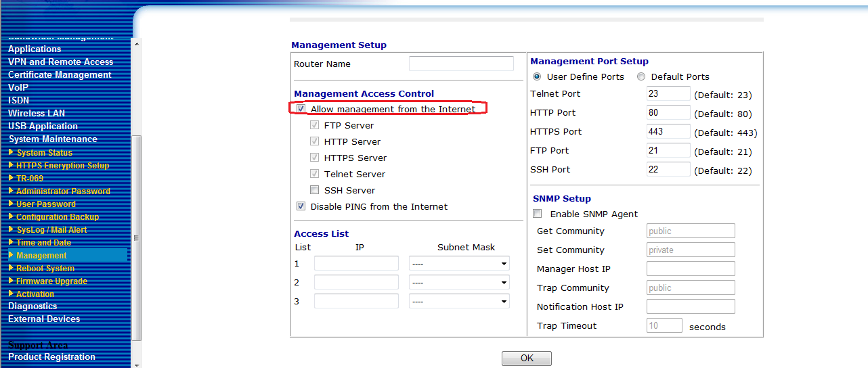Open the Wireless LAN menu section
Screen dimensions: 868x368
pos(37,113)
